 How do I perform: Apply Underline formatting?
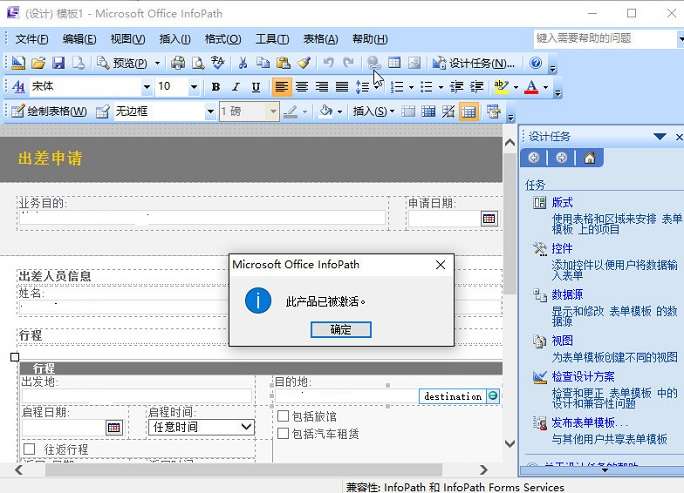(x=256, y=87)
